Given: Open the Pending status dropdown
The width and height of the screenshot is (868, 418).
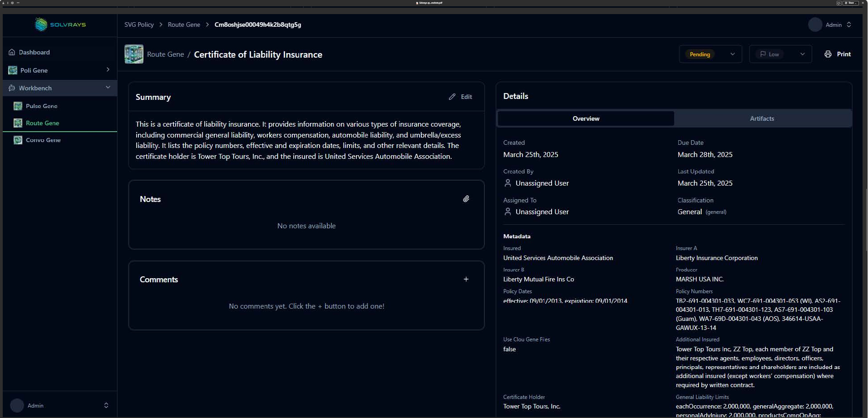Looking at the screenshot, I should [710, 54].
